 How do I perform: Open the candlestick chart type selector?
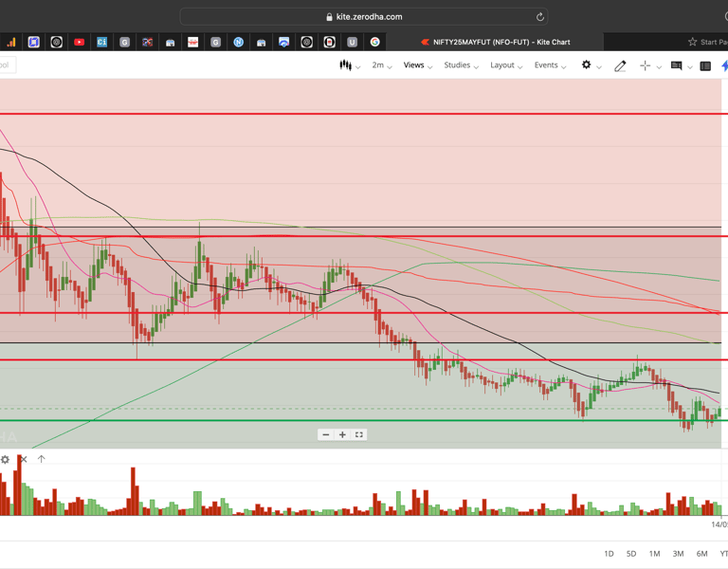345,65
